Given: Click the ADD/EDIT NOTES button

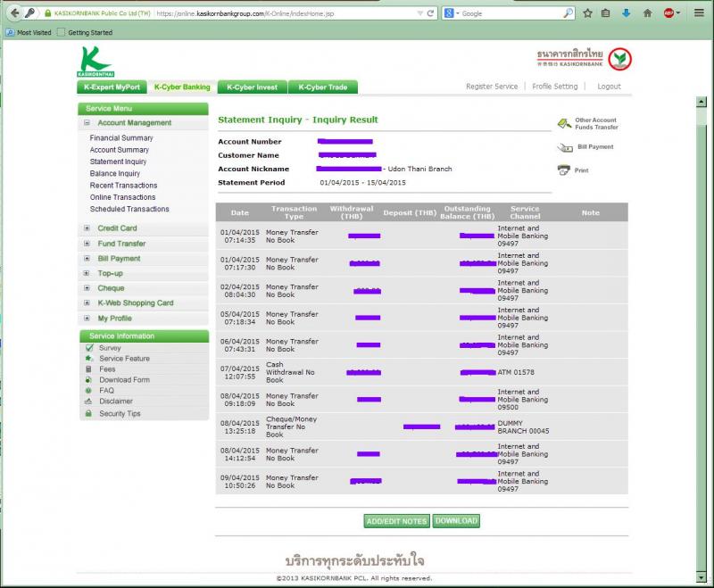Looking at the screenshot, I should coord(396,521).
